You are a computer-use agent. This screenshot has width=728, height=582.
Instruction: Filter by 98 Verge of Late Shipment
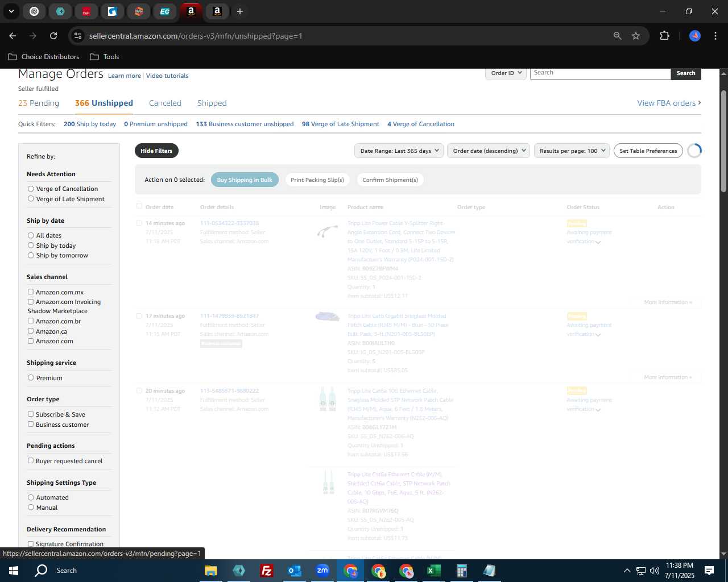click(340, 124)
